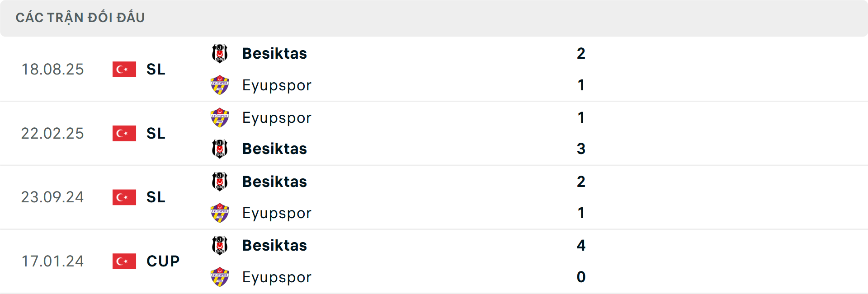Click the Eyupspor crest in the 18.08.25 match
This screenshot has height=294, width=868.
(x=220, y=85)
